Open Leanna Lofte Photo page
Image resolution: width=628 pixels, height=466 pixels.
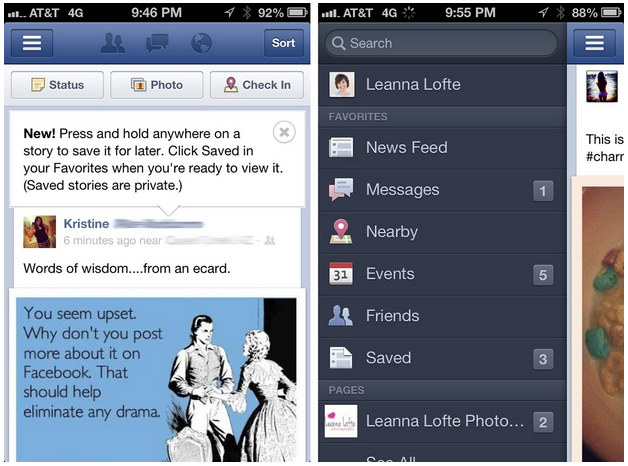(443, 421)
